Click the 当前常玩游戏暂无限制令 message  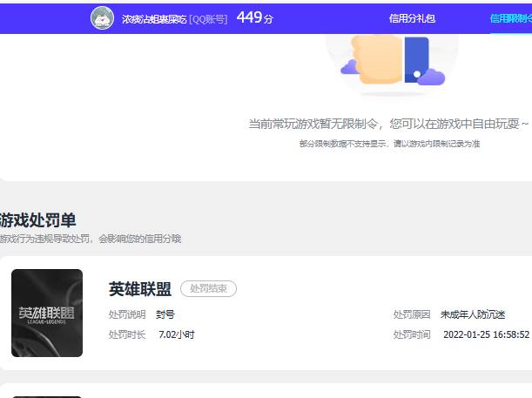coord(388,124)
